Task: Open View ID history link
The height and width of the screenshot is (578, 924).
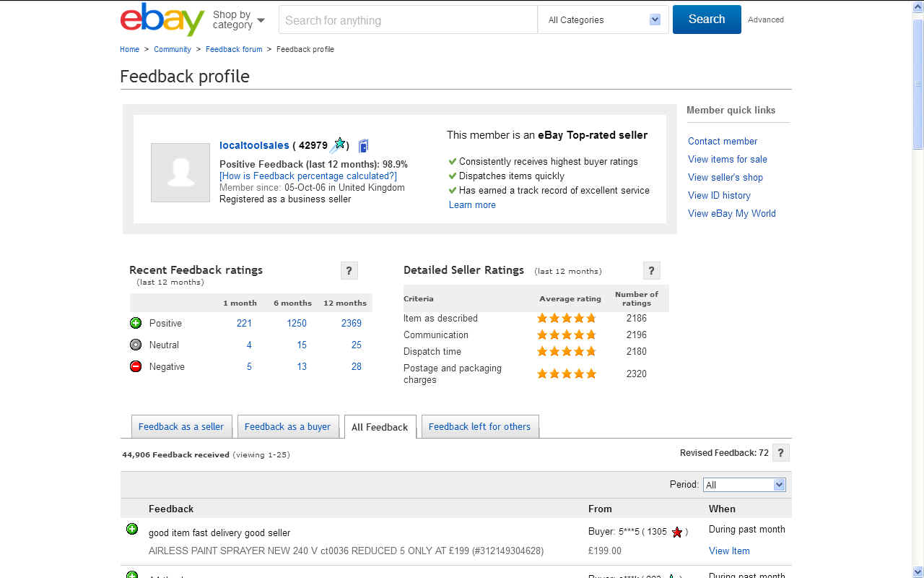Action: pyautogui.click(x=719, y=195)
